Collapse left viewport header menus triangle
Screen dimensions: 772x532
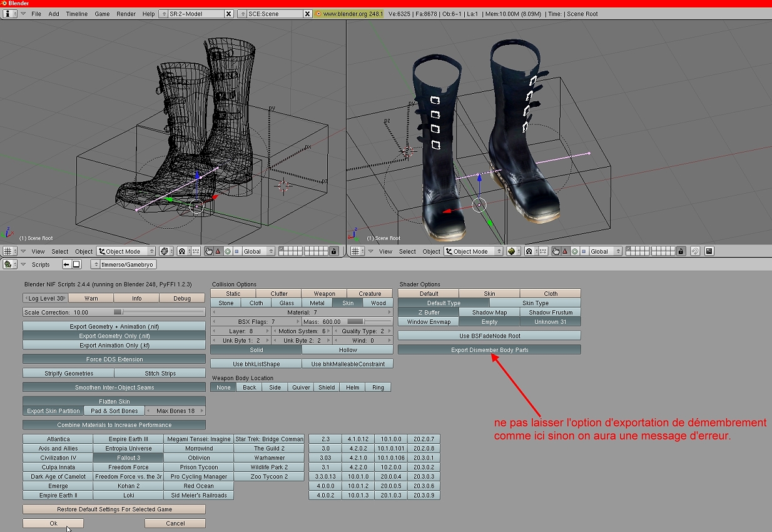[23, 251]
